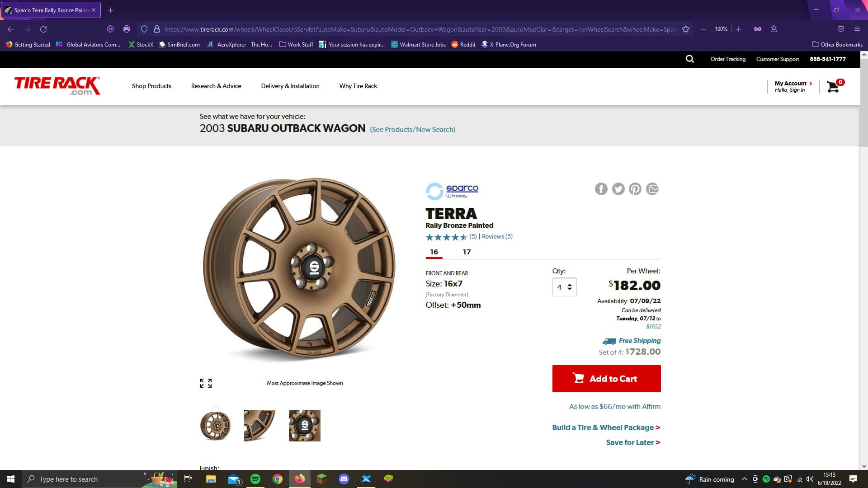Click the star rating

coord(446,237)
